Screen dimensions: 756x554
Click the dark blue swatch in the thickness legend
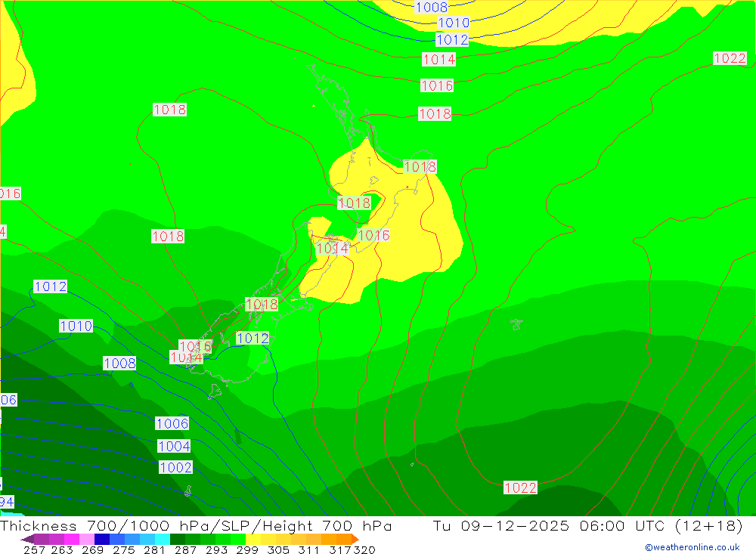coord(102,539)
